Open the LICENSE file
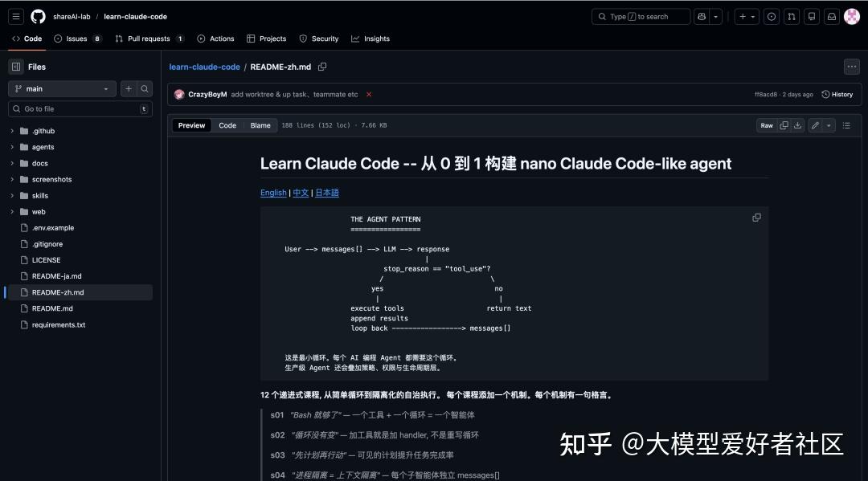Viewport: 868px width, 481px height. (x=46, y=260)
